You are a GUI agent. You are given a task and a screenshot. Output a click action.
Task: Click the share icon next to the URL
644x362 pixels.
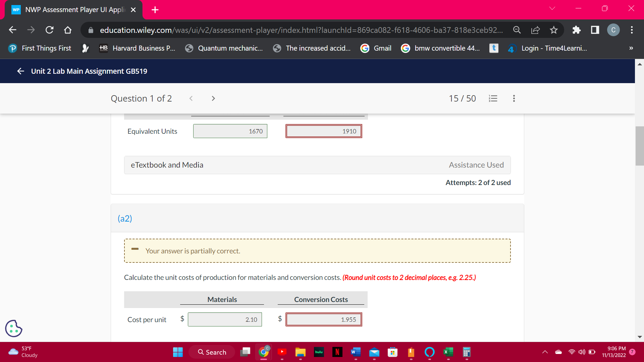point(535,30)
